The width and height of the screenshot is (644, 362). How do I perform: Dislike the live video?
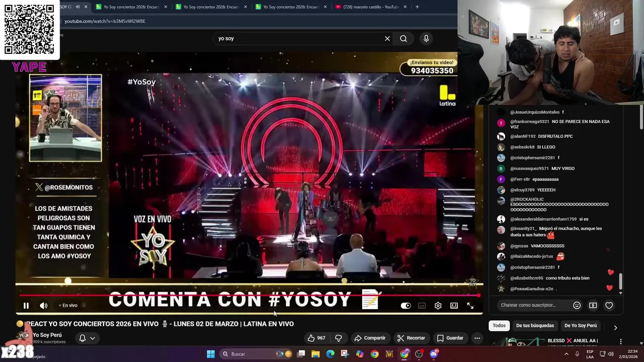(x=339, y=338)
